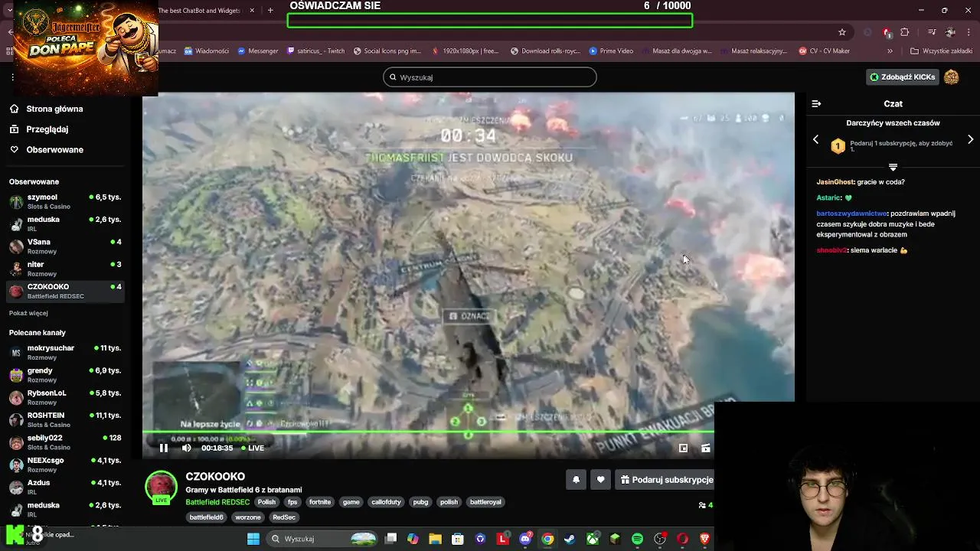Select the battlefield6 tag
This screenshot has width=980, height=551.
(x=206, y=517)
